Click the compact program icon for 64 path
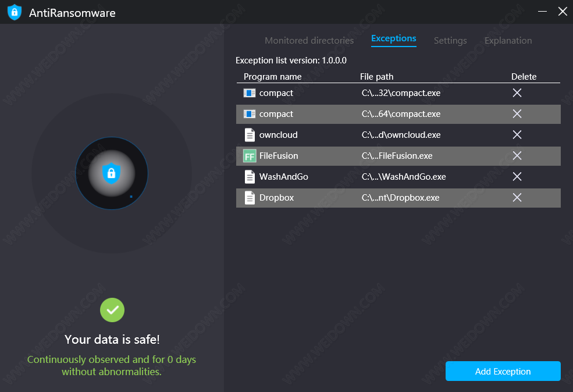Screen dimensions: 573x392 249,114
